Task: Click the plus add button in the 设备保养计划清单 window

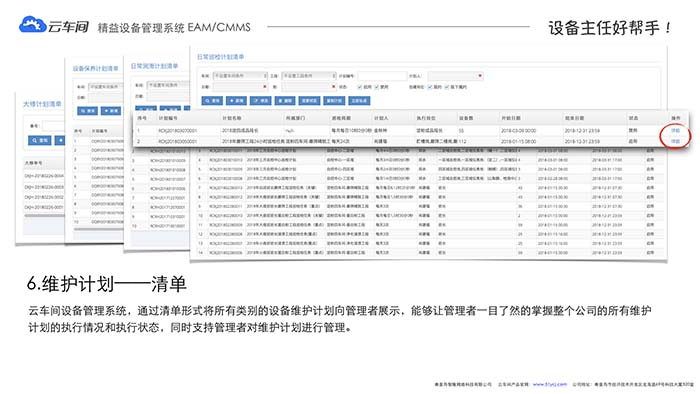Action: point(111,110)
